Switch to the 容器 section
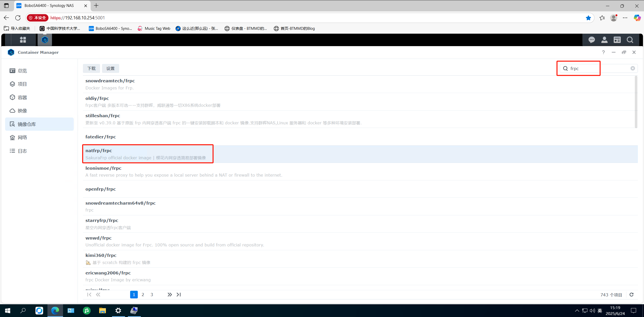This screenshot has width=644, height=317. (22, 97)
